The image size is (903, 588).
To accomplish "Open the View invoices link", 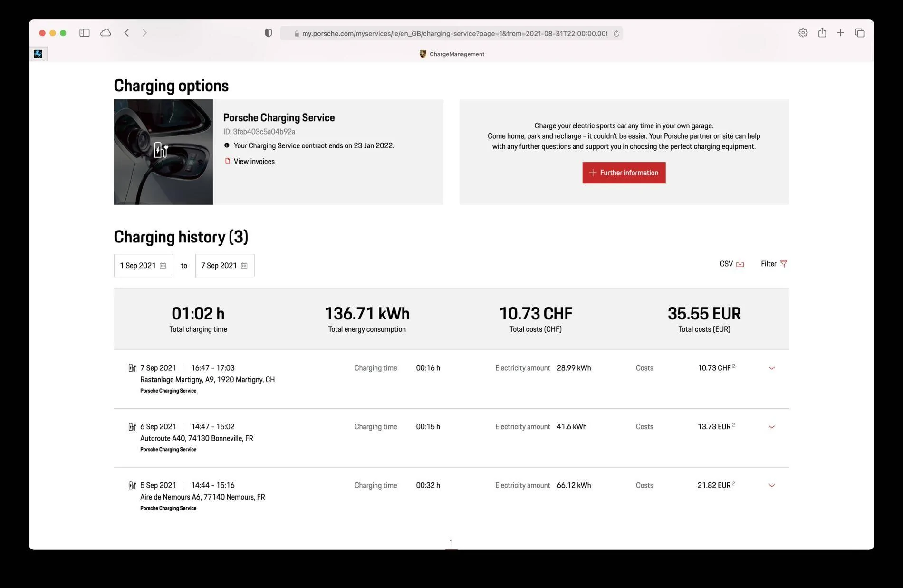I will click(254, 161).
